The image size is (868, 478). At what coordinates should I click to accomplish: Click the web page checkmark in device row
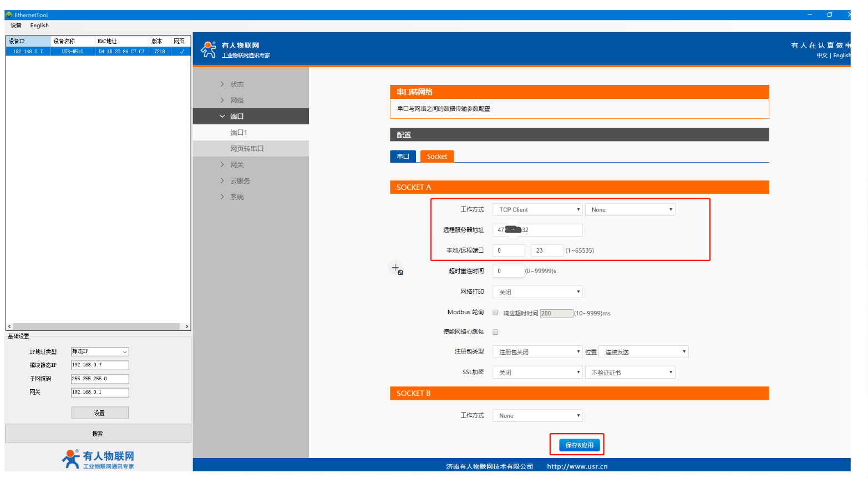coord(181,52)
